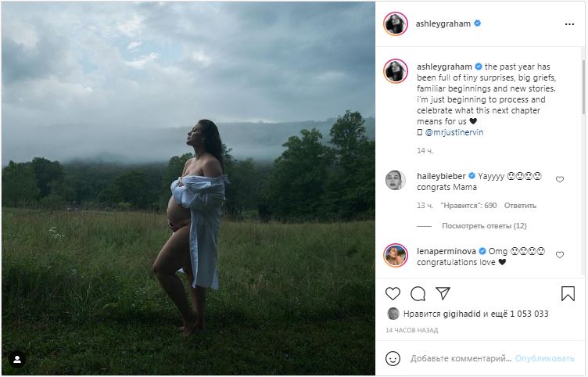588x377 pixels.
Task: Open comment bubble icon below post
Action: [x=418, y=294]
